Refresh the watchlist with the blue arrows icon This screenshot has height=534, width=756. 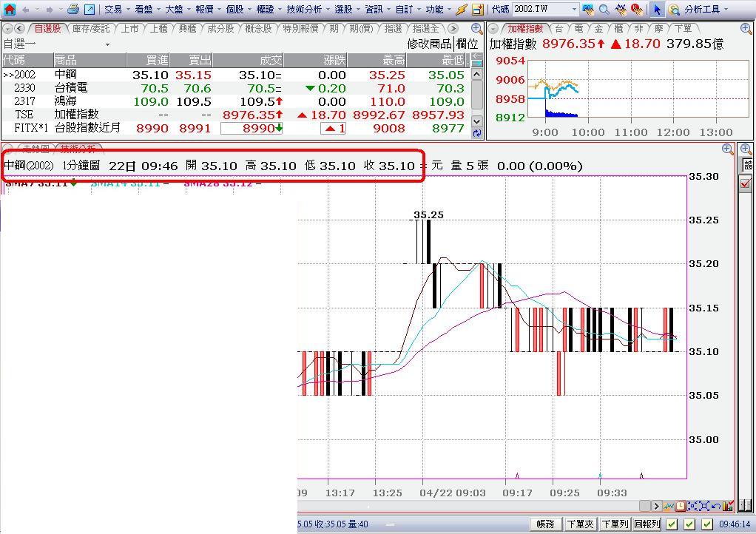coord(477,133)
